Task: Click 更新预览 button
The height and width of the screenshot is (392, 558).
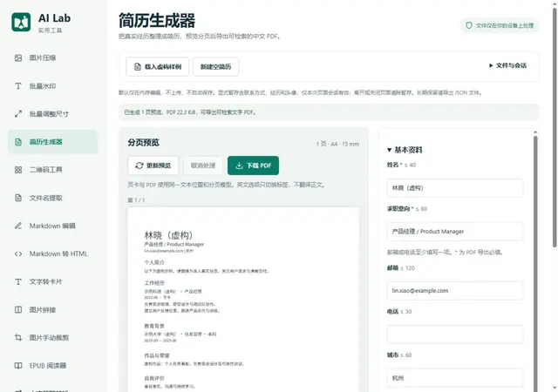Action: (153, 166)
